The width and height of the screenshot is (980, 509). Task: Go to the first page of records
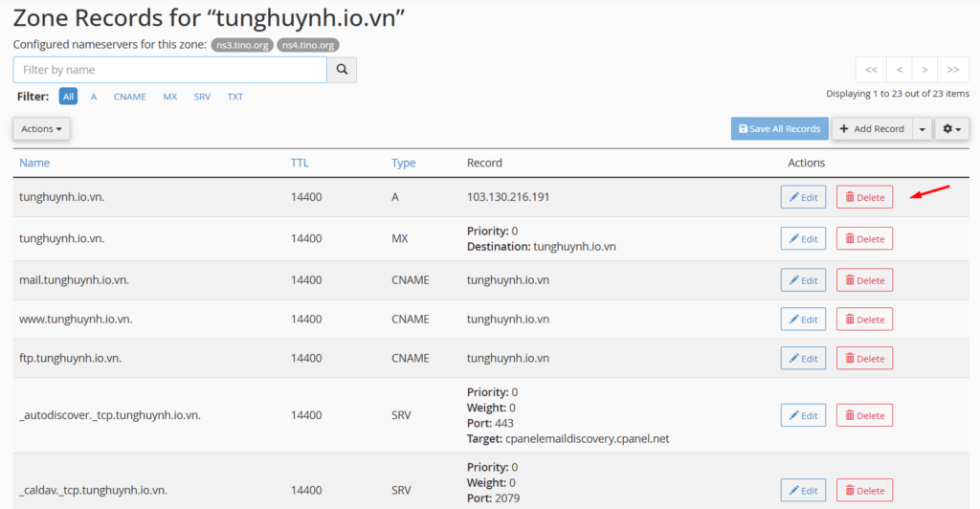pyautogui.click(x=871, y=70)
